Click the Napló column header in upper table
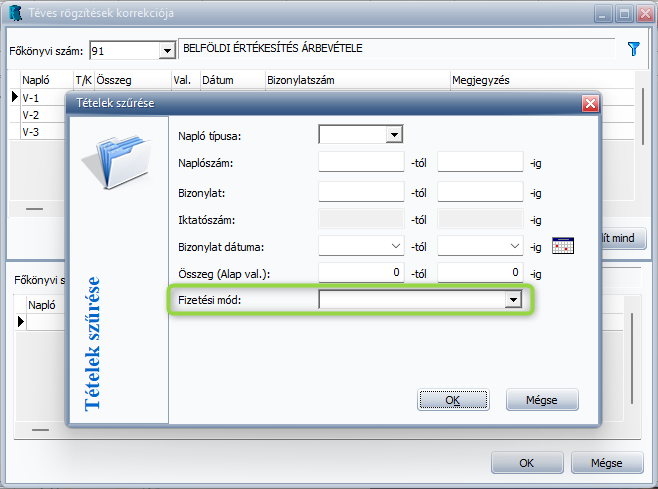Viewport: 658px width, 489px height. pos(47,80)
